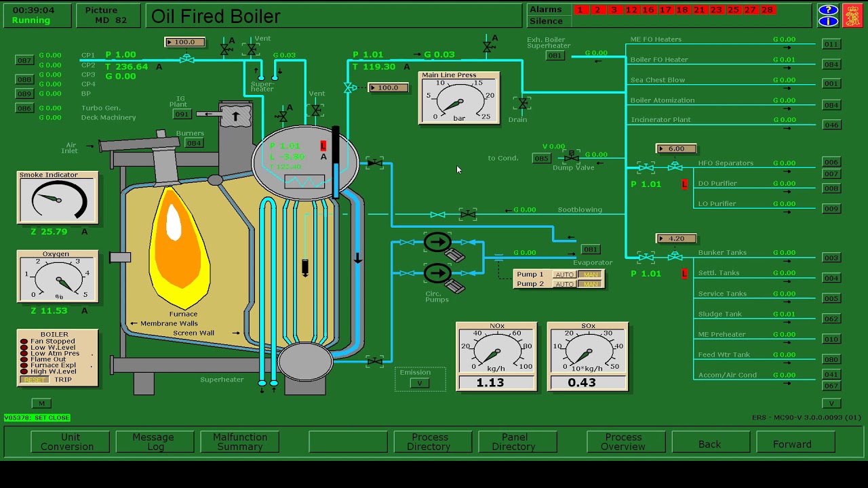Click upper circulation pump icon
868x488 pixels.
(437, 242)
